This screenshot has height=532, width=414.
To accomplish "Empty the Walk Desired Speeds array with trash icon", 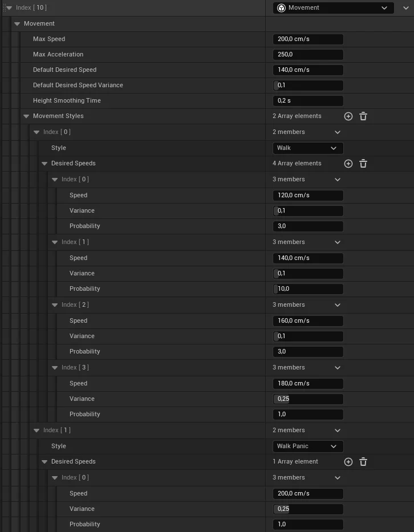I will tap(363, 163).
